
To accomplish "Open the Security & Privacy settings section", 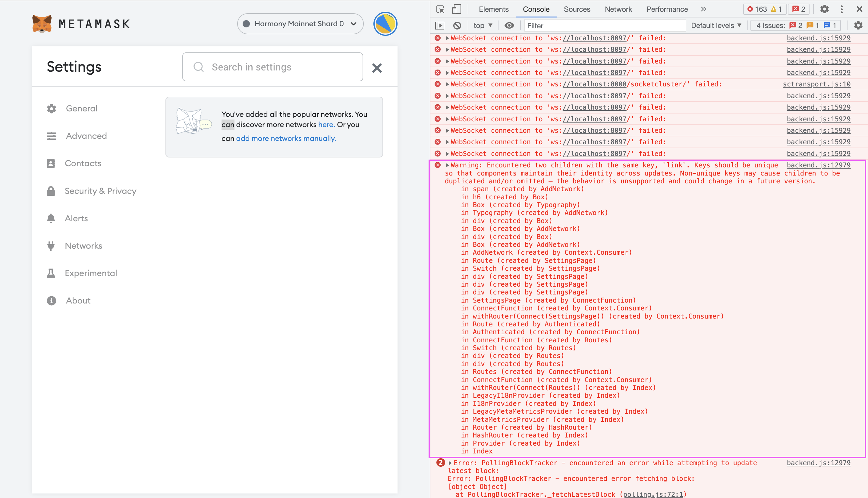I will click(x=100, y=191).
